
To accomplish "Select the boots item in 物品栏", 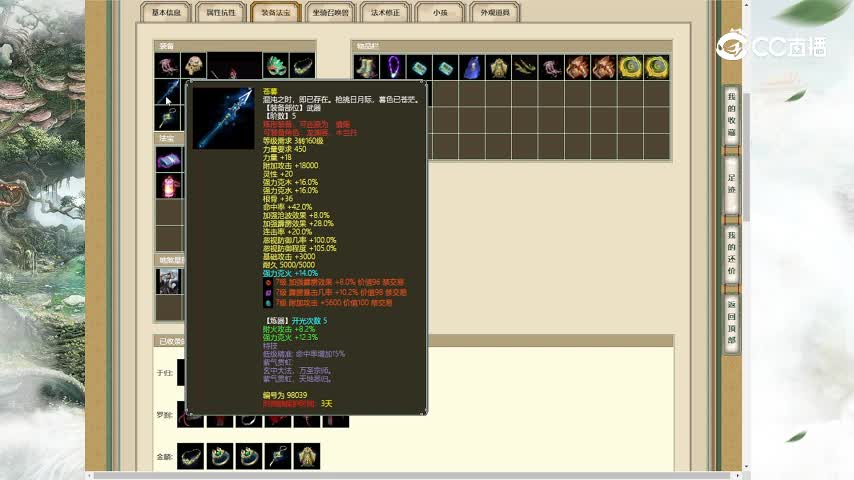I will point(366,67).
